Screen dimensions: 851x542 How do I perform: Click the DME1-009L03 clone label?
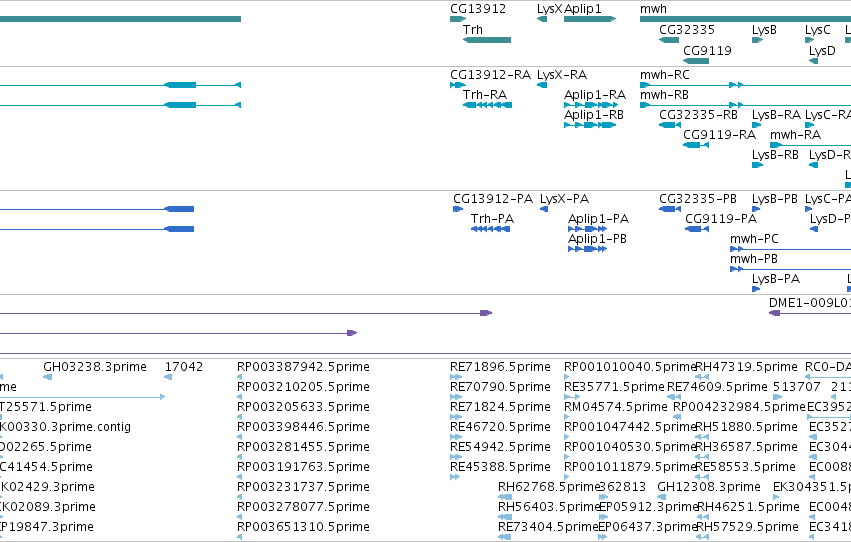(x=810, y=303)
